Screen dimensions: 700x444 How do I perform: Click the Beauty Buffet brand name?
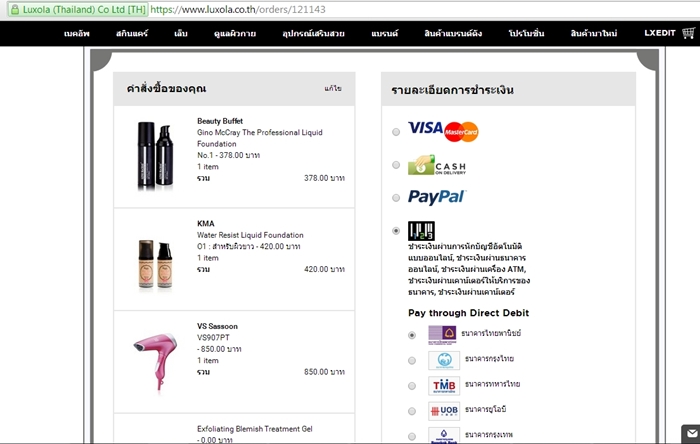(x=220, y=121)
